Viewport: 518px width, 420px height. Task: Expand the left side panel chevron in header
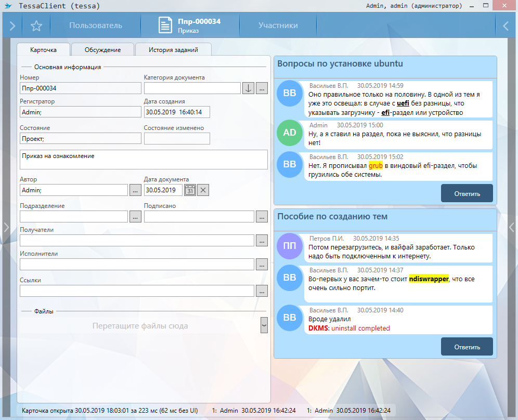click(x=12, y=25)
